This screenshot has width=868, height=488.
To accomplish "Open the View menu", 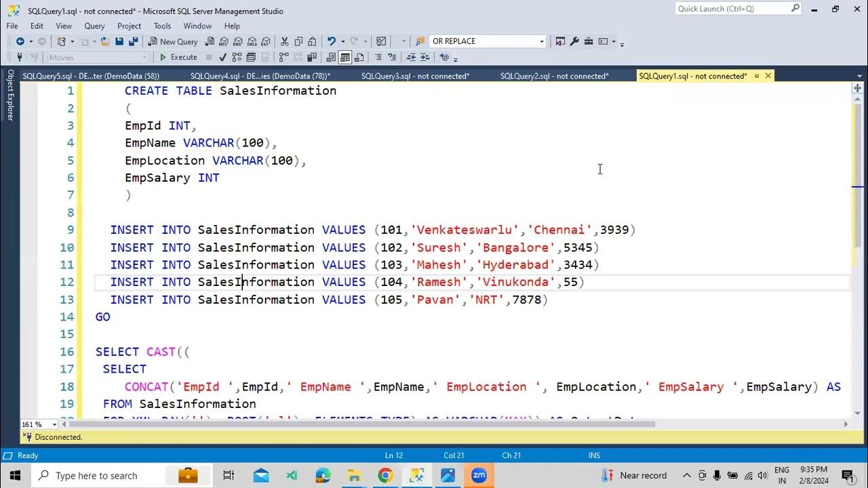I will (64, 26).
